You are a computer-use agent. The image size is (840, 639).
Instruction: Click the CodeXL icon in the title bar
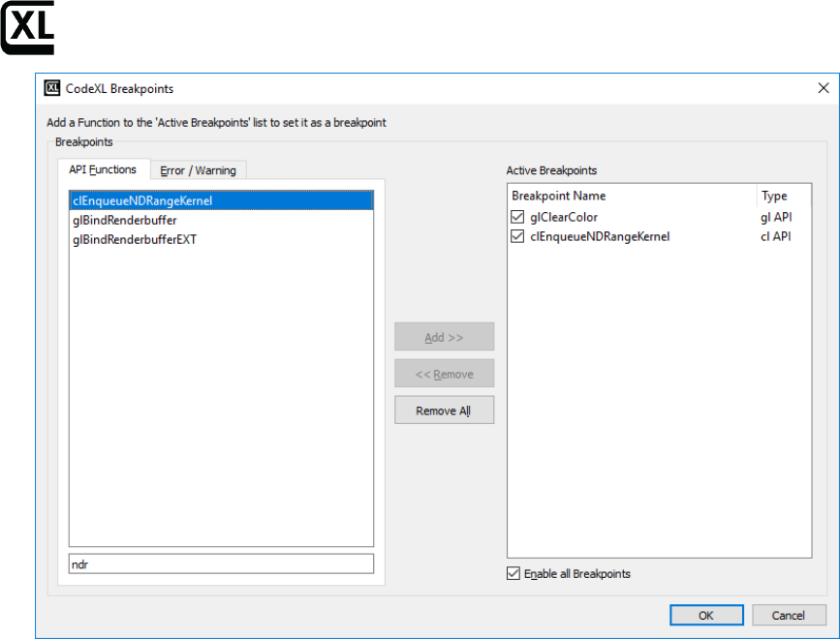point(52,88)
